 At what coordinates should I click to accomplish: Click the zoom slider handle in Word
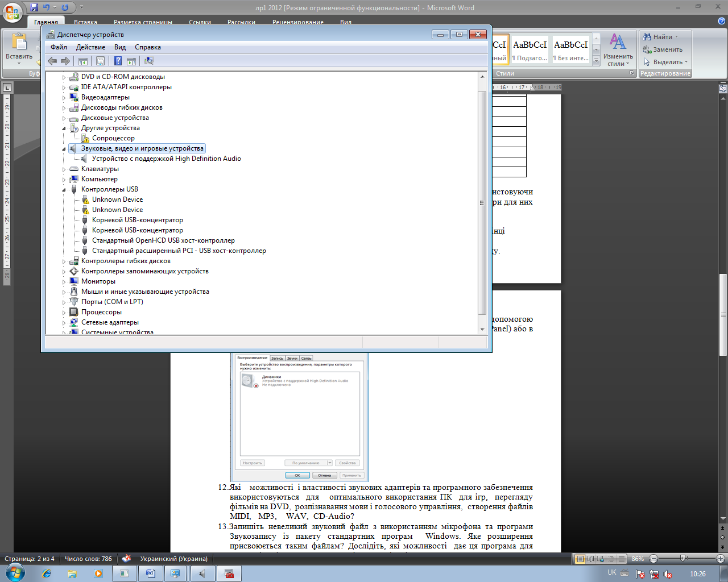[x=684, y=559]
